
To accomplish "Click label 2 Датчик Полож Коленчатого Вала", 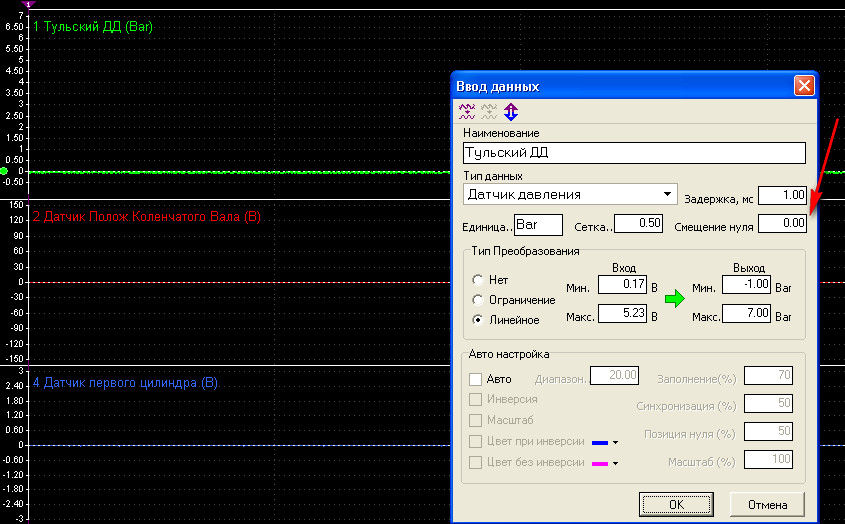I will pyautogui.click(x=147, y=217).
